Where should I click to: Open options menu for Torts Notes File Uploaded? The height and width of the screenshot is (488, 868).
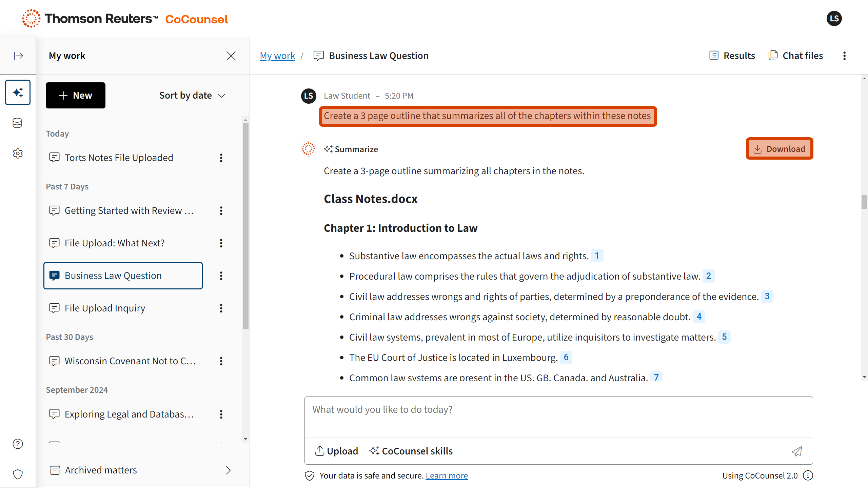point(221,158)
